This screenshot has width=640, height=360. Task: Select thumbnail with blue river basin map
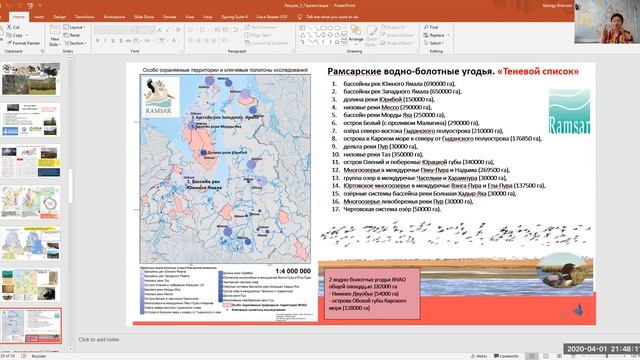click(31, 243)
